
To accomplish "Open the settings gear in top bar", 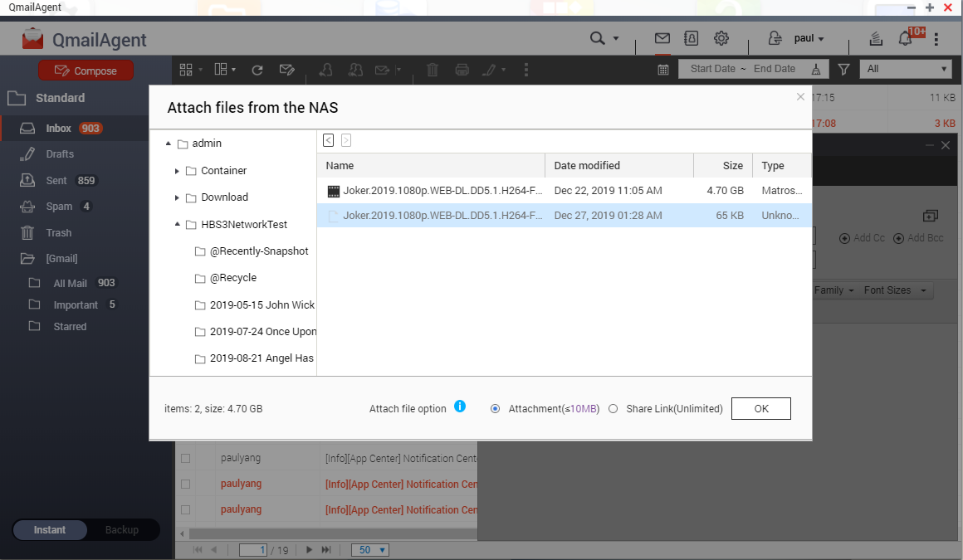I will pos(721,38).
